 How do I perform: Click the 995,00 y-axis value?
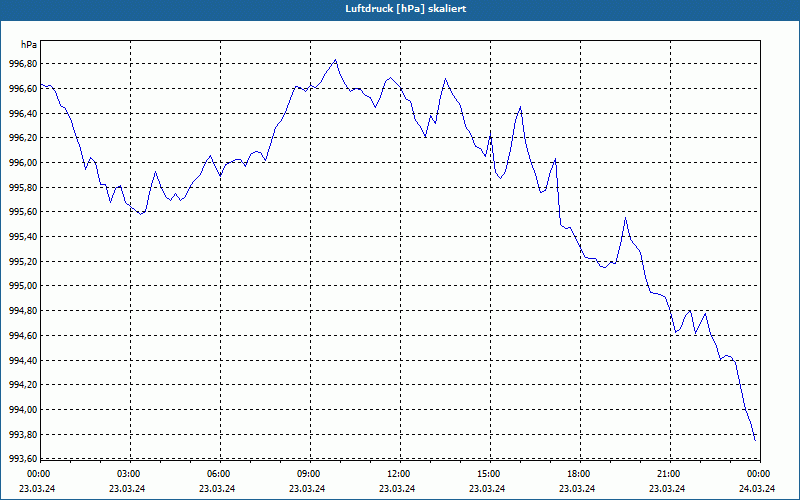pos(22,286)
